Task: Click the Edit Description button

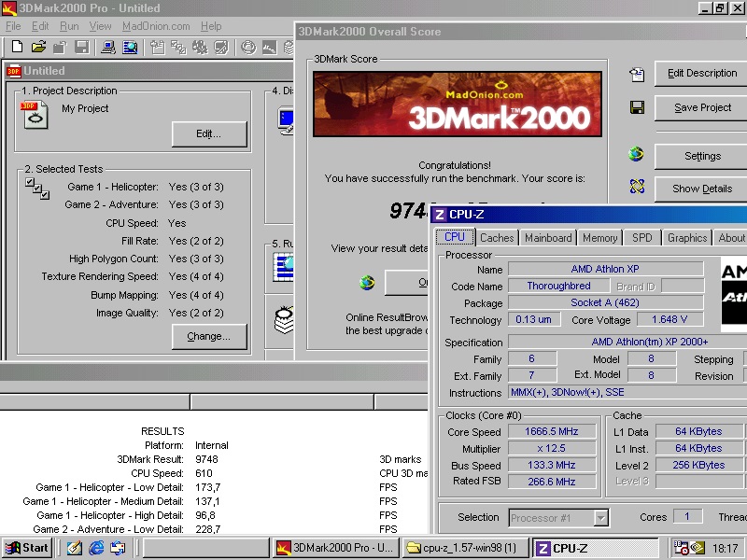Action: [x=701, y=74]
